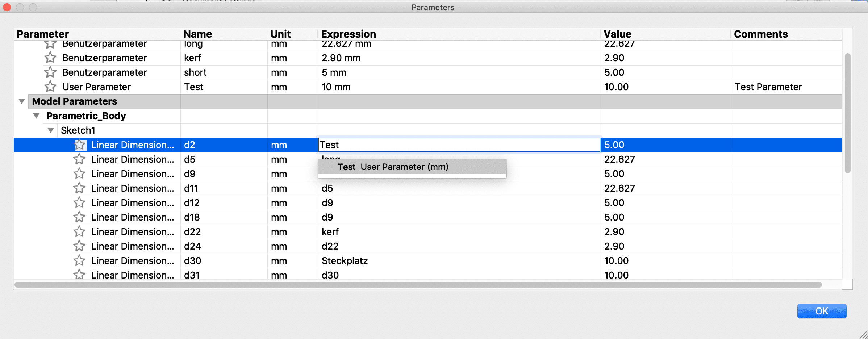The image size is (868, 339).
Task: Choose Test User Parameter autocomplete suggestion
Action: 393,167
